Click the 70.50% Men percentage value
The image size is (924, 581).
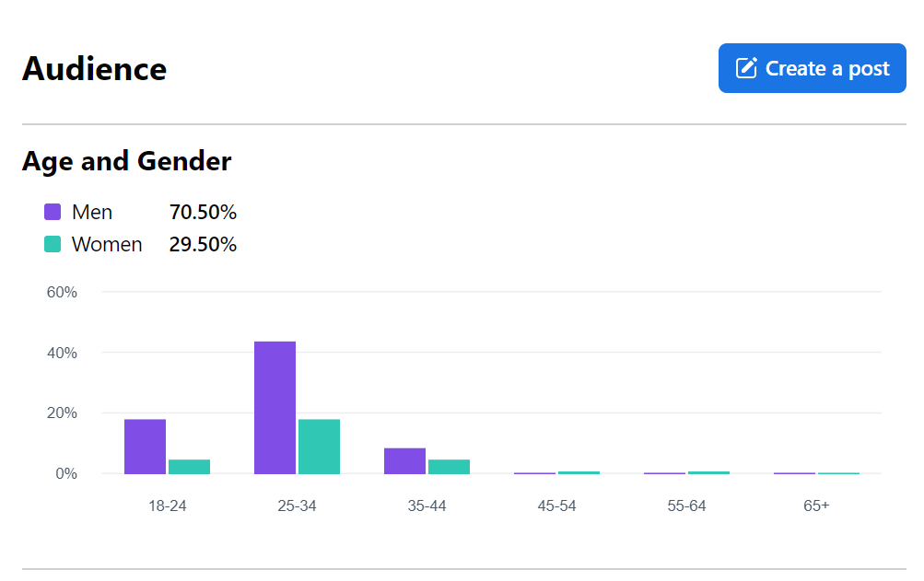point(203,213)
